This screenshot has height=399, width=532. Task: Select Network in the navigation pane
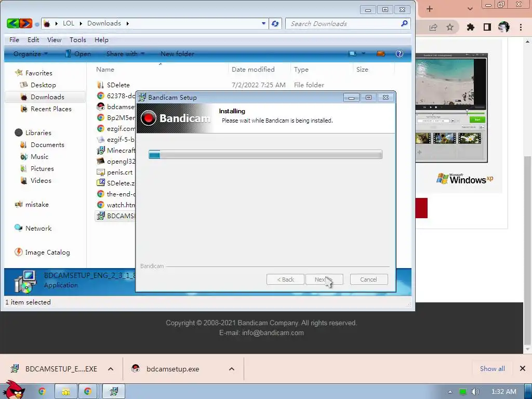click(38, 229)
